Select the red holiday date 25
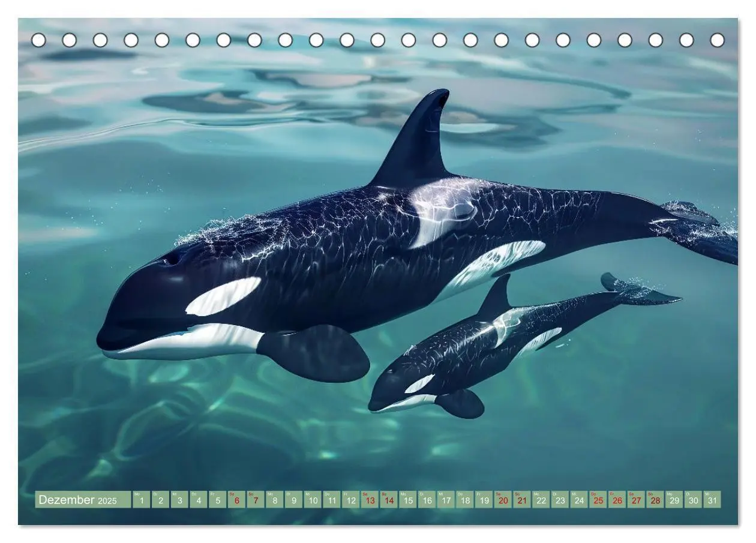The image size is (756, 543). (598, 500)
